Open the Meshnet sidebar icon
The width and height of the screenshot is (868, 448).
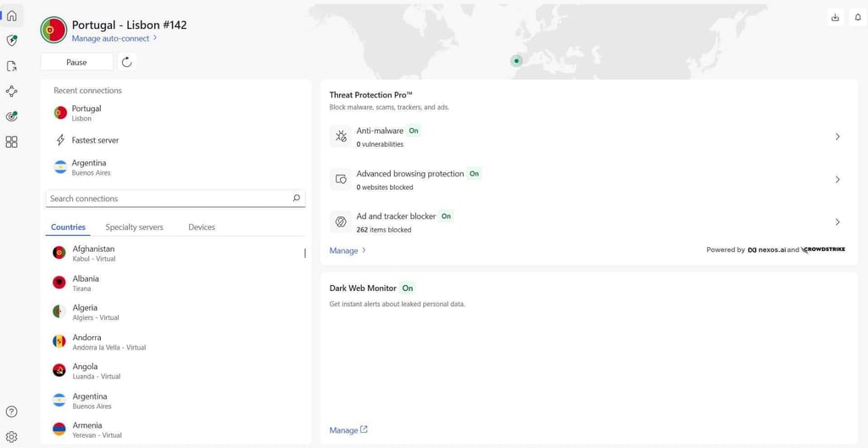12,92
